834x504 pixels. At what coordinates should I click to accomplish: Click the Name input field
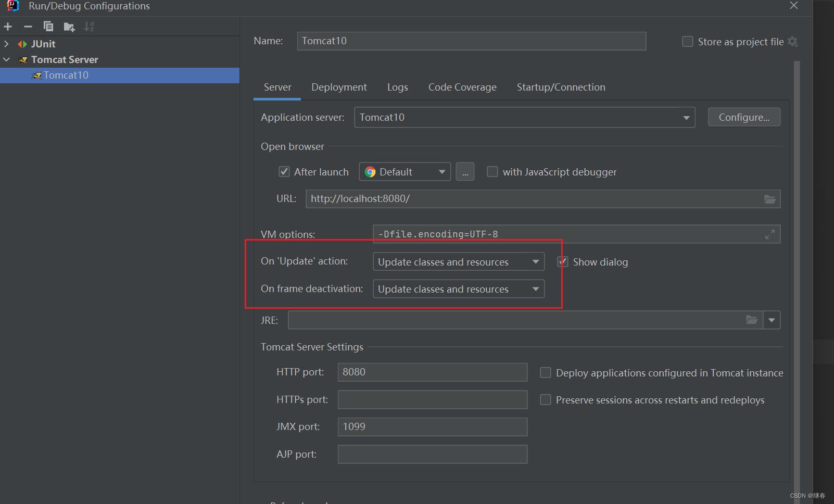point(472,41)
